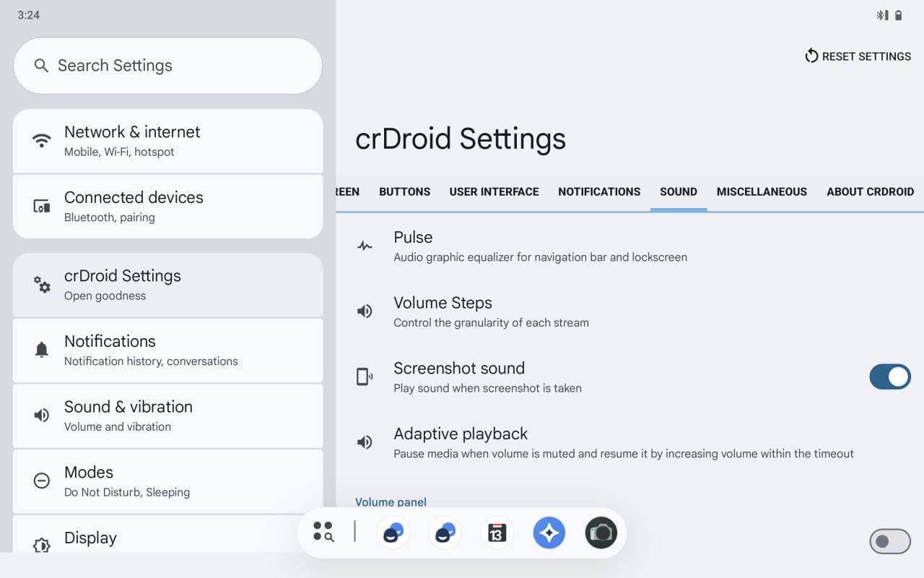Click the 'Notification history, conversations' subtitle

point(151,361)
